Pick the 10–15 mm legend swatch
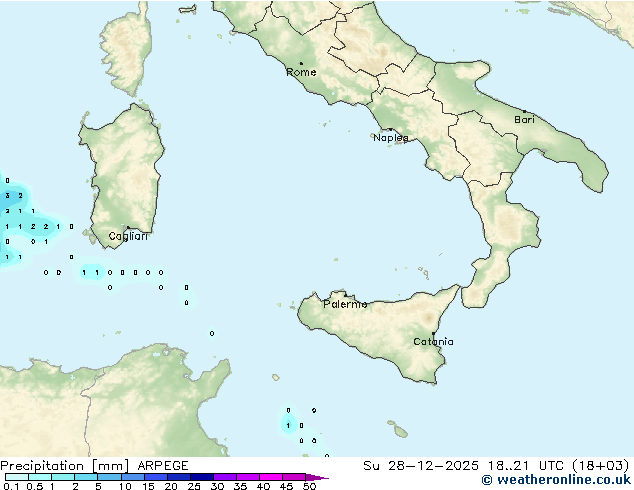The height and width of the screenshot is (490, 634). (132, 477)
